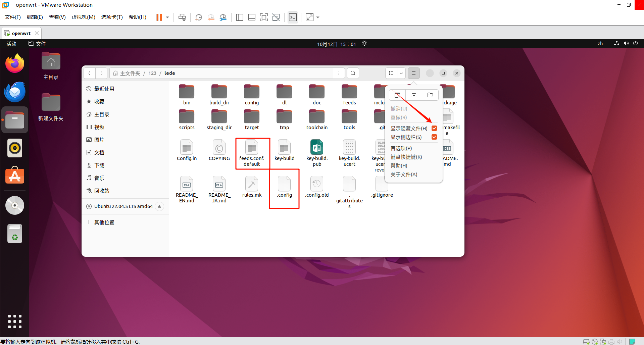Open the VMware power options dropdown arrow
Viewport: 644px width, 345px height.
(x=167, y=17)
